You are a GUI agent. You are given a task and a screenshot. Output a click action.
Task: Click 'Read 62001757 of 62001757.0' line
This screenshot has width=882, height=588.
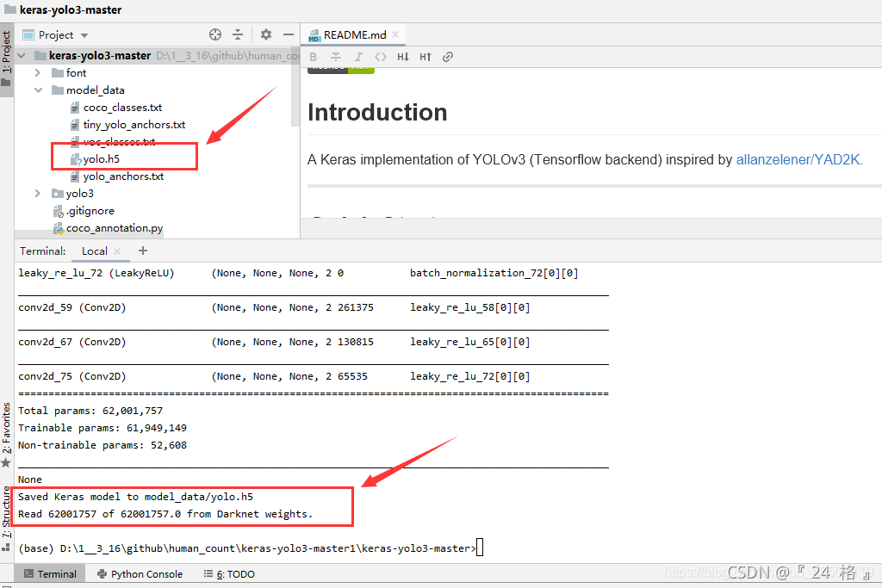[x=165, y=514]
